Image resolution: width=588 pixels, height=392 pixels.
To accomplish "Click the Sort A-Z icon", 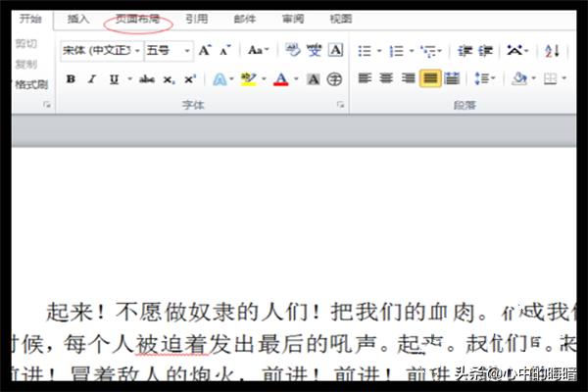I will point(552,51).
